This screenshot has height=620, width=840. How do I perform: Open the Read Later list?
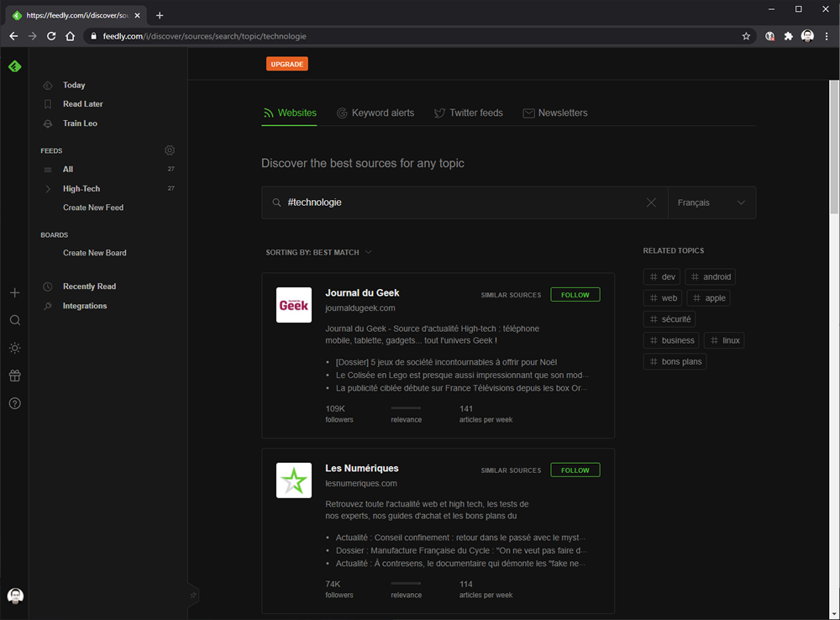pos(83,104)
